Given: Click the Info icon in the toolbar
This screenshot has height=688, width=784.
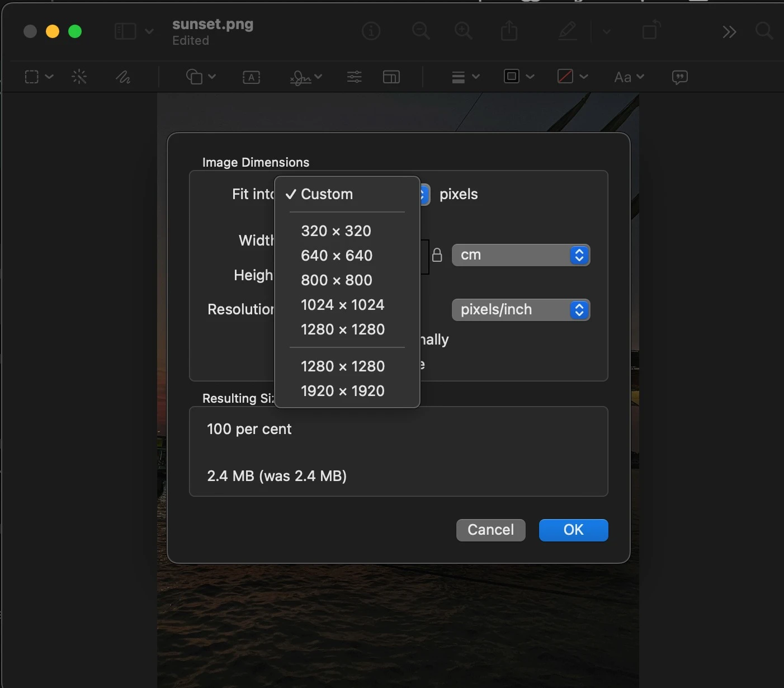Looking at the screenshot, I should pyautogui.click(x=370, y=31).
